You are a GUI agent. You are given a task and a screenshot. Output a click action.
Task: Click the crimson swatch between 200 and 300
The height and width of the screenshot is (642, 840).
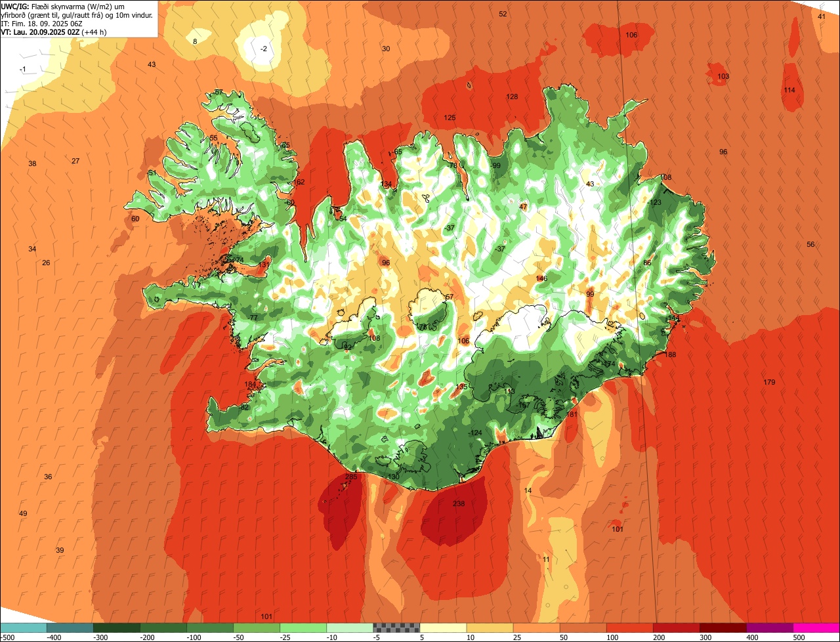(677, 627)
